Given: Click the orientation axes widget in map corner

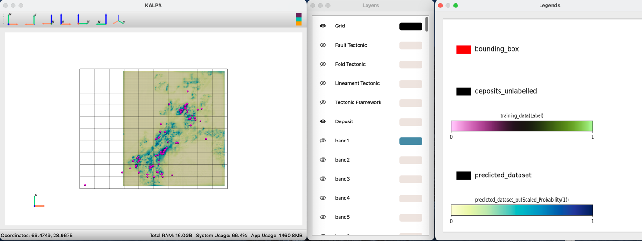Looking at the screenshot, I should pyautogui.click(x=39, y=202).
